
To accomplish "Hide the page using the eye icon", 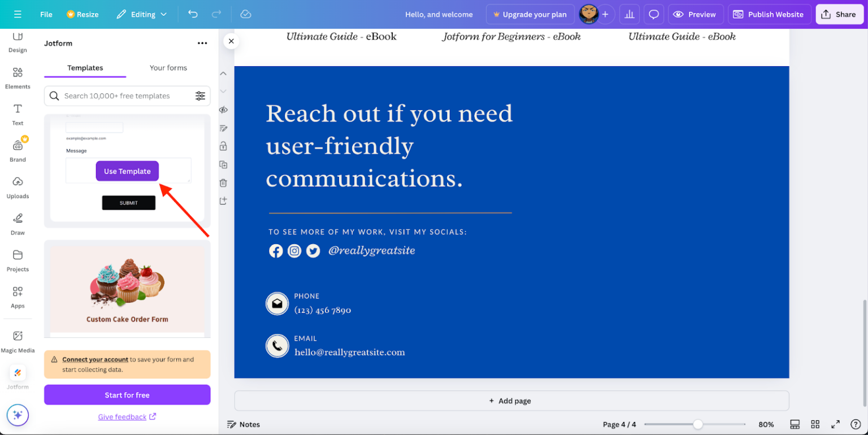I will pyautogui.click(x=223, y=110).
